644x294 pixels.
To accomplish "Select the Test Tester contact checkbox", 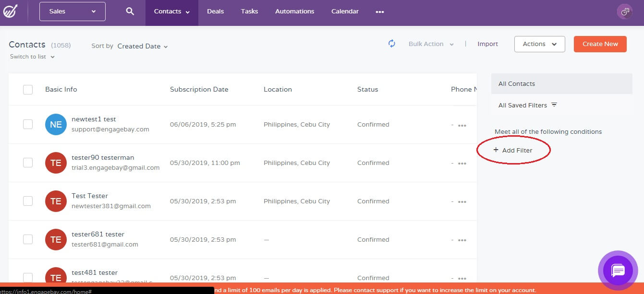I will tap(28, 201).
